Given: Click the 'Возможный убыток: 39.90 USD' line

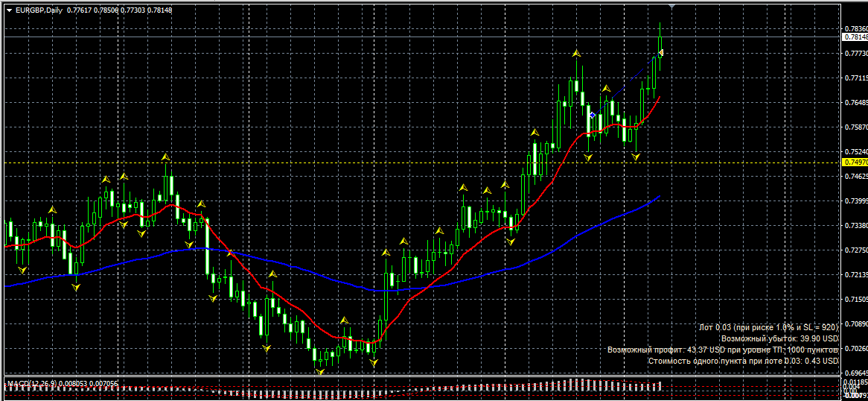Looking at the screenshot, I should click(x=780, y=338).
